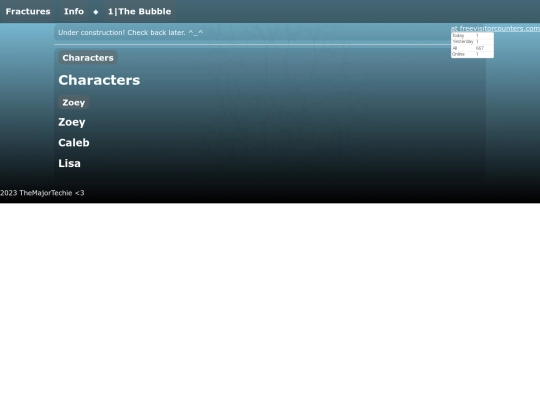Screen dimensions: 540x405
Task: Click the diamond separator icon in navbar
Action: click(96, 12)
